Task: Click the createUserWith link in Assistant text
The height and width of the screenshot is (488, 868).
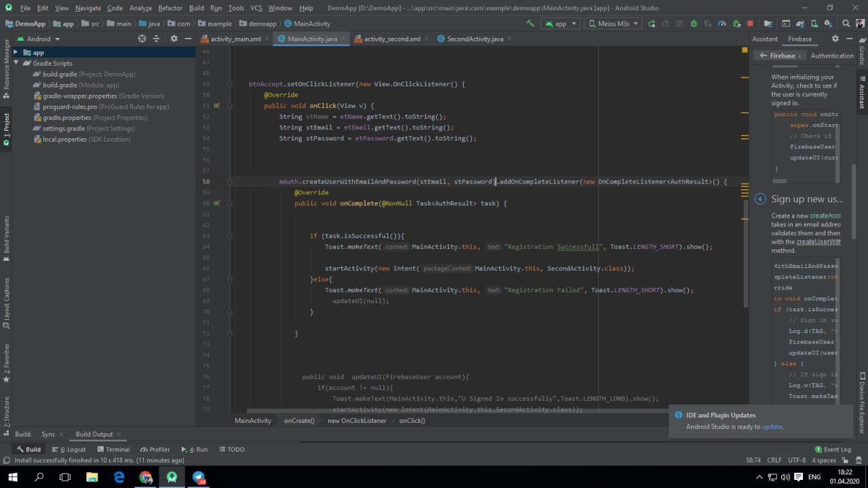Action: tap(818, 241)
